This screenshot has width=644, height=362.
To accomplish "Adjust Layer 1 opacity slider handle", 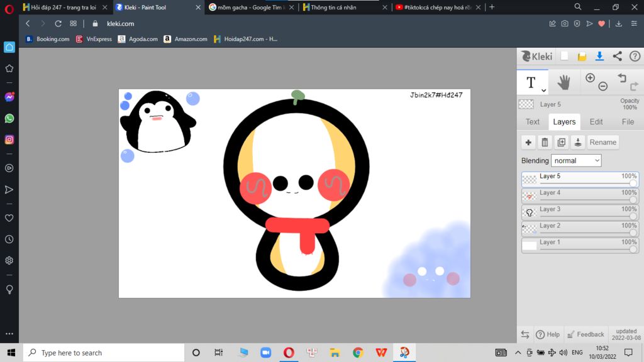I will [x=633, y=249].
